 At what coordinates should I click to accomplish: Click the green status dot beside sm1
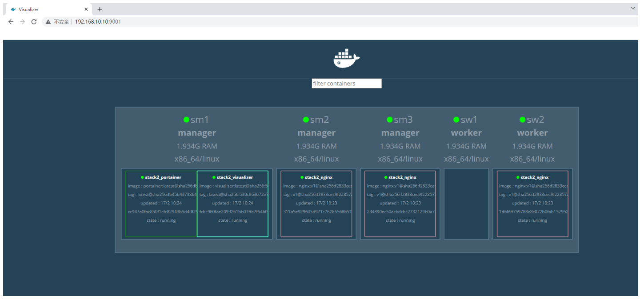(x=185, y=119)
